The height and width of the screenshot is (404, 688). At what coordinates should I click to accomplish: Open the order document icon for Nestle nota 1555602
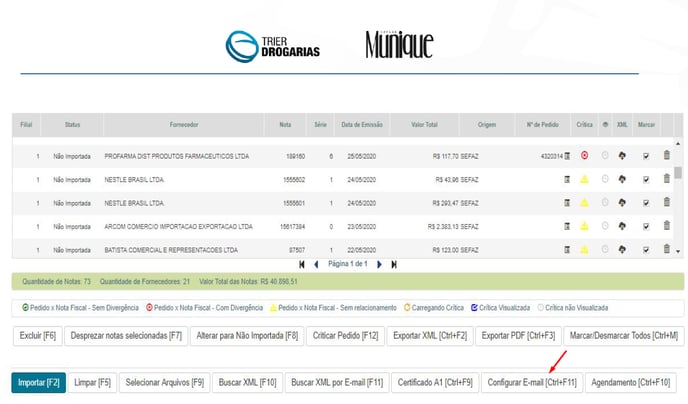tap(567, 179)
